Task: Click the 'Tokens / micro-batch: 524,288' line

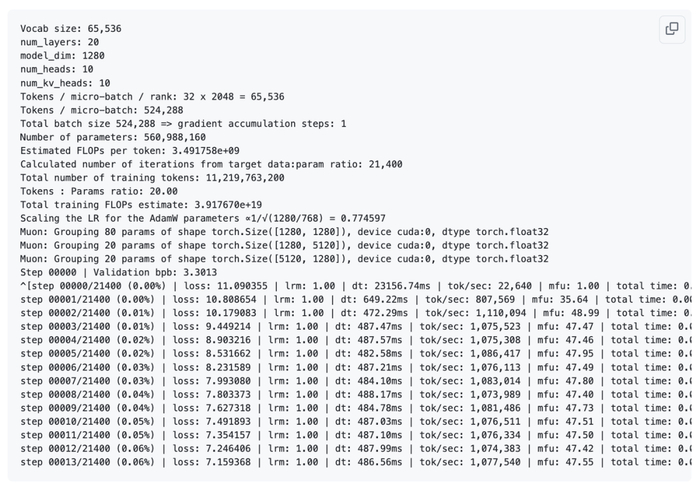Action: tap(101, 110)
